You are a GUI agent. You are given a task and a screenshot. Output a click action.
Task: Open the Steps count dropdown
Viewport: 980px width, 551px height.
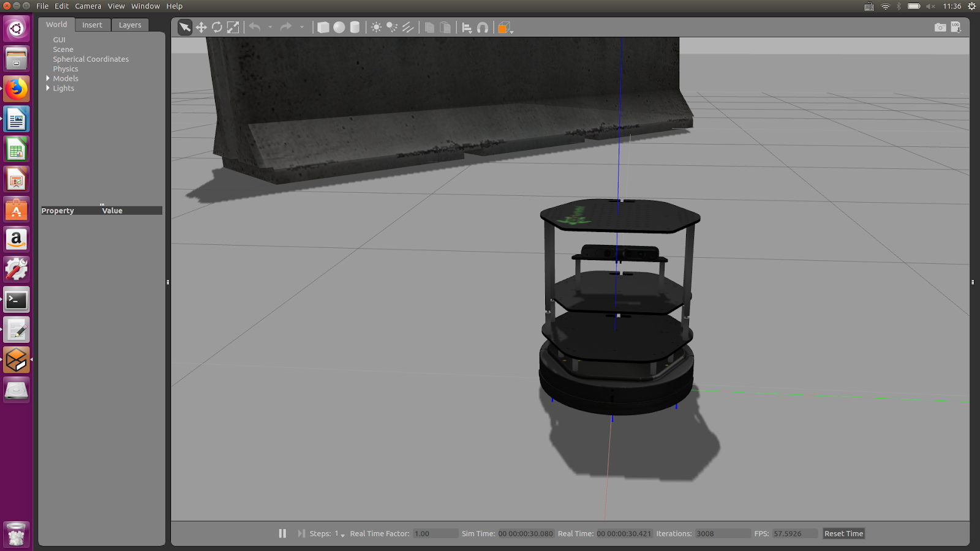point(339,534)
